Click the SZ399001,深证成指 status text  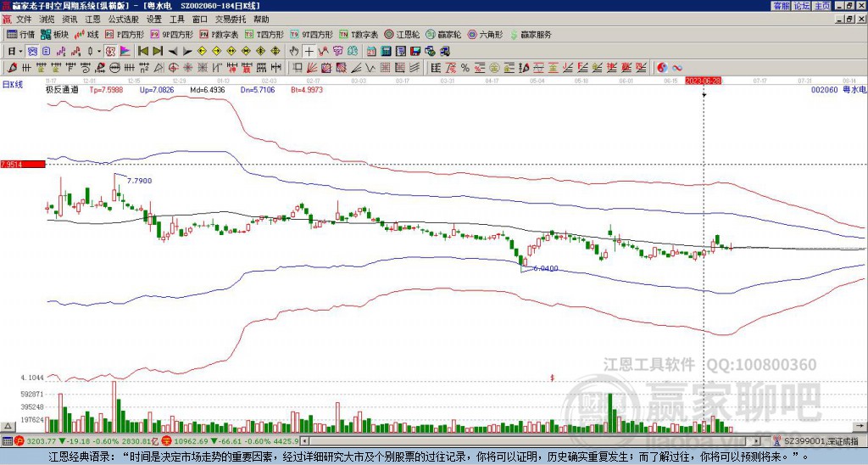click(x=822, y=441)
